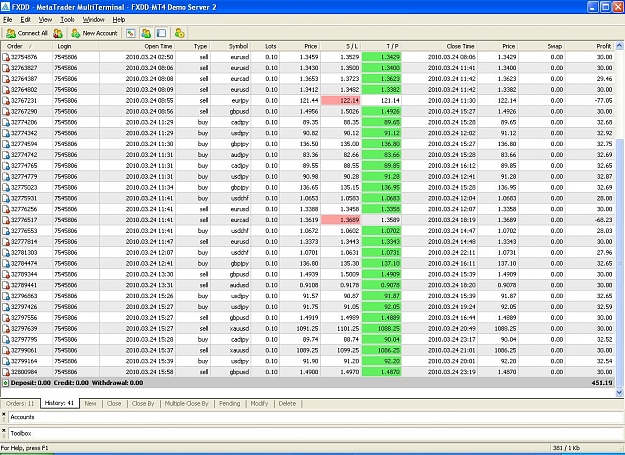Click the order icon for order 32774765
The height and width of the screenshot is (455, 625).
point(6,166)
